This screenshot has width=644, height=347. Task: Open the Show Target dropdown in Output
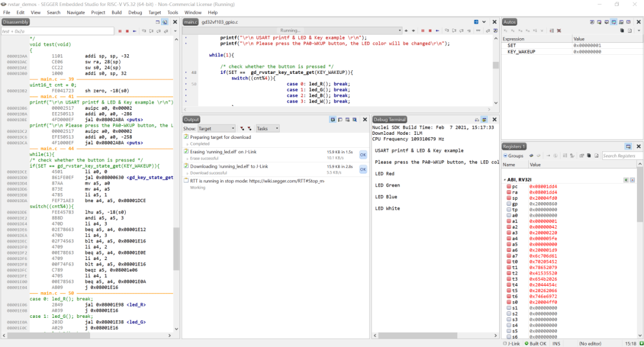coord(216,129)
